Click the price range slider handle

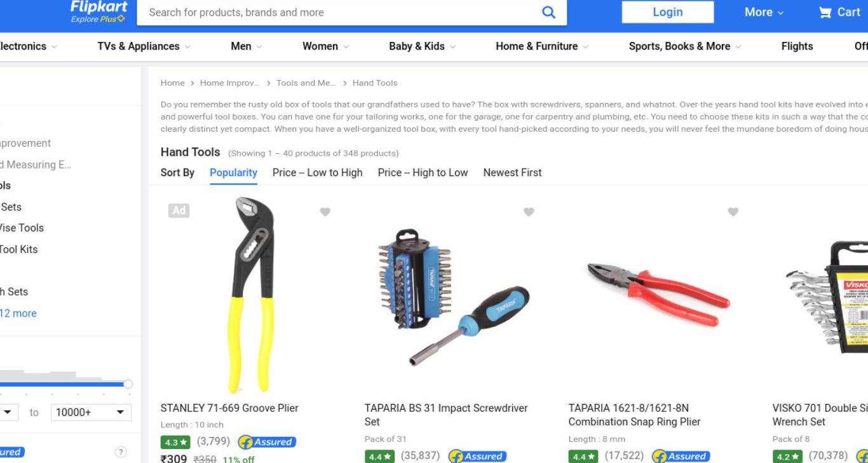(x=128, y=384)
